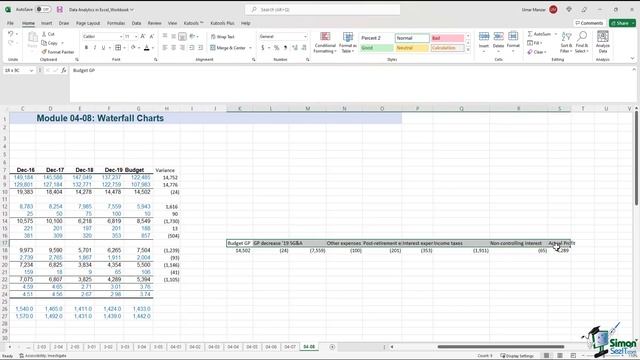
Task: Click Increase Font Size icon
Action: pyautogui.click(x=143, y=36)
